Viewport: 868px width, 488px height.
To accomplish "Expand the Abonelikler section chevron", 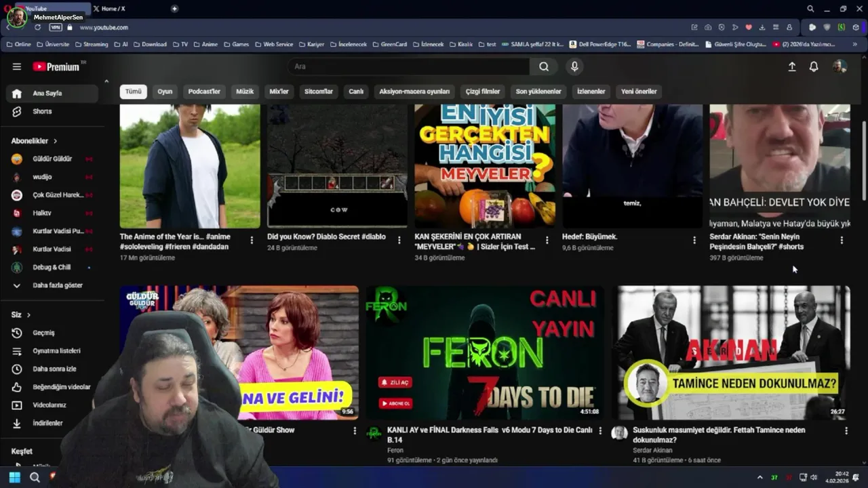I will tap(55, 141).
